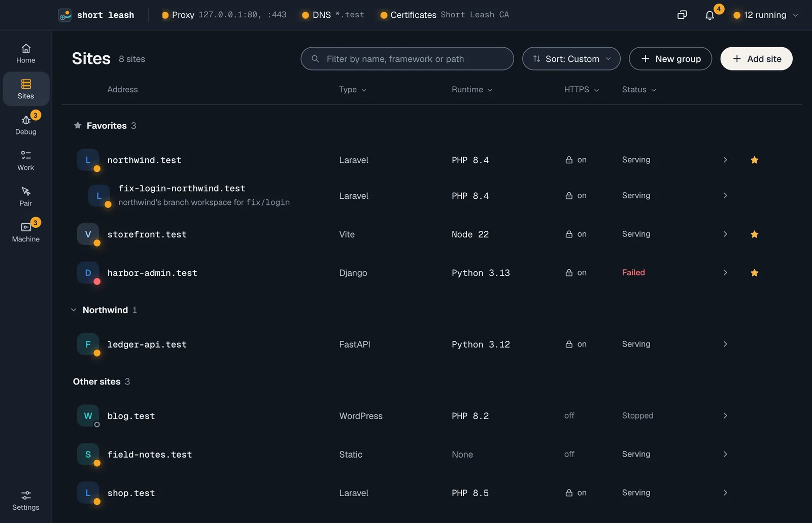The height and width of the screenshot is (523, 812).
Task: Click the Favorites group header
Action: click(106, 126)
